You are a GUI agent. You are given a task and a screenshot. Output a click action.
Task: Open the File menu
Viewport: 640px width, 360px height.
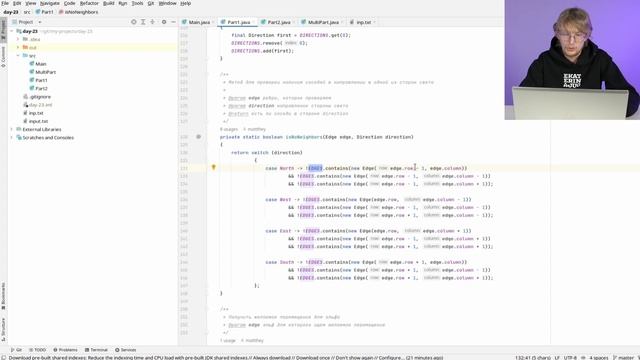coord(5,3)
